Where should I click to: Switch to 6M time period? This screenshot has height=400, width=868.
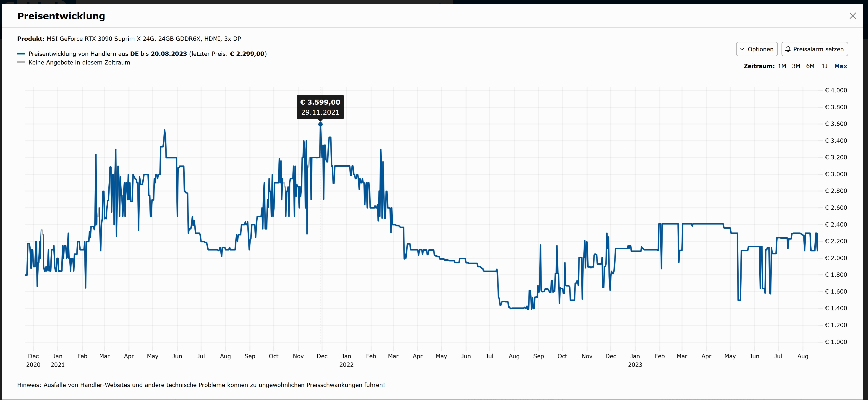point(810,66)
